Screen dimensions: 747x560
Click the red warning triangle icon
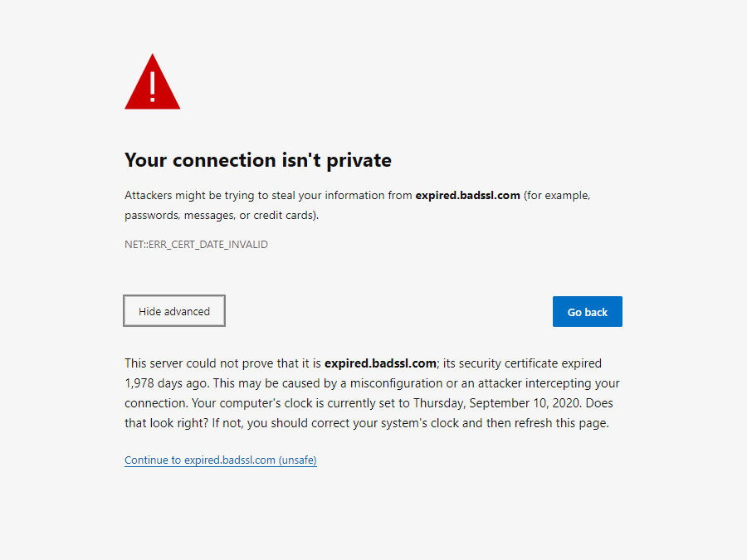coord(152,81)
